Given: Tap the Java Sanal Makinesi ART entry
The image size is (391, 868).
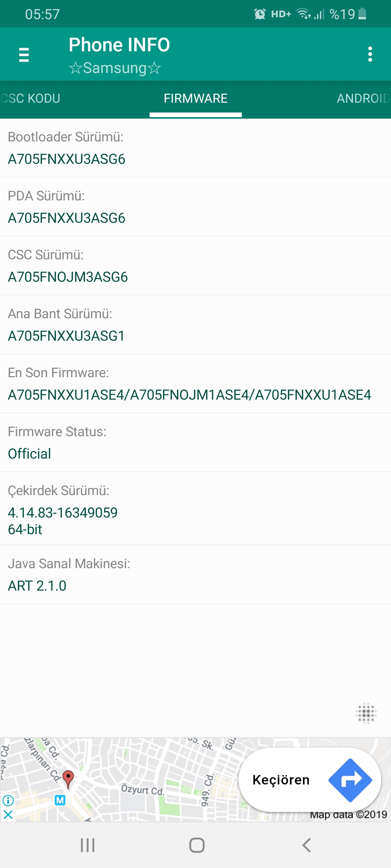Looking at the screenshot, I should pyautogui.click(x=195, y=574).
